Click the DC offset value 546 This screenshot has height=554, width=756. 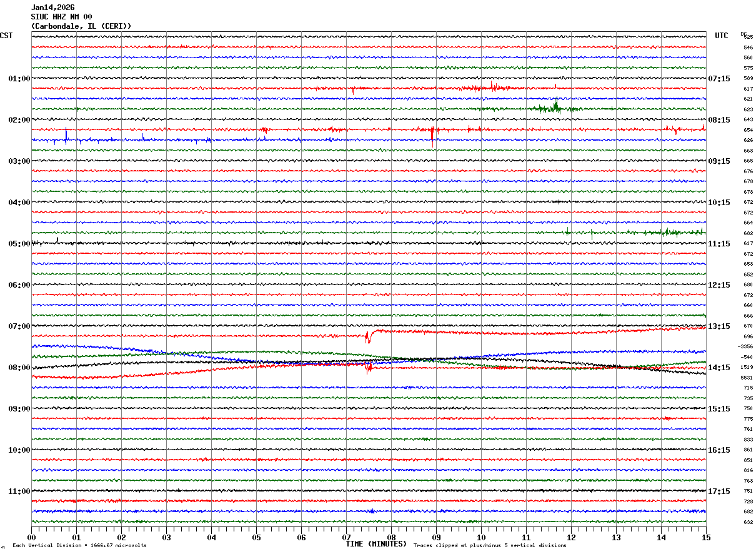[748, 48]
